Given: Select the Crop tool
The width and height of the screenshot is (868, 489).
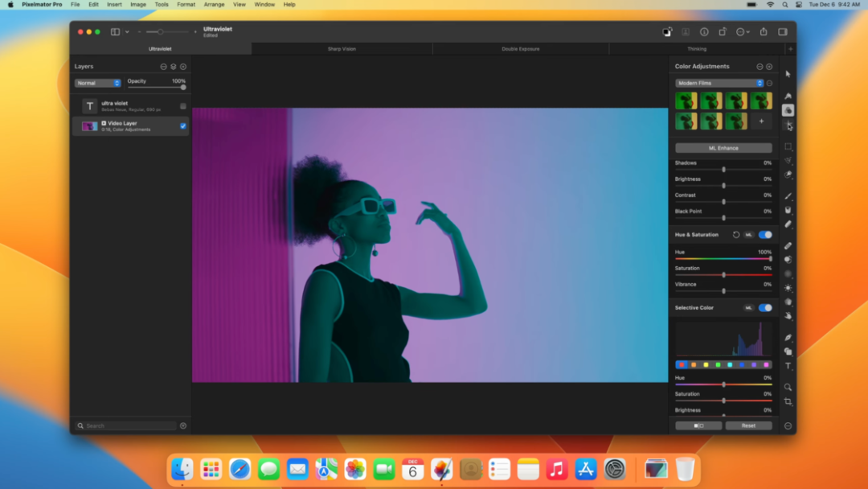Looking at the screenshot, I should point(788,401).
